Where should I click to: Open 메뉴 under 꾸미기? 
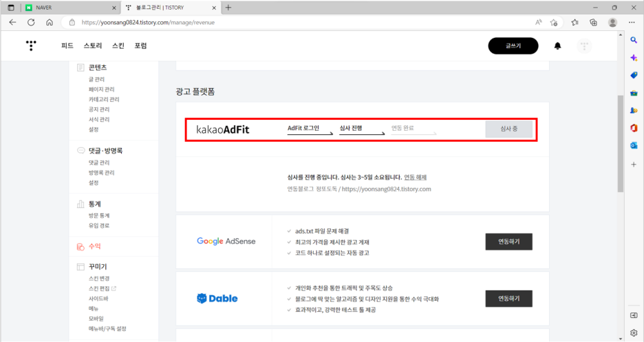tap(94, 308)
